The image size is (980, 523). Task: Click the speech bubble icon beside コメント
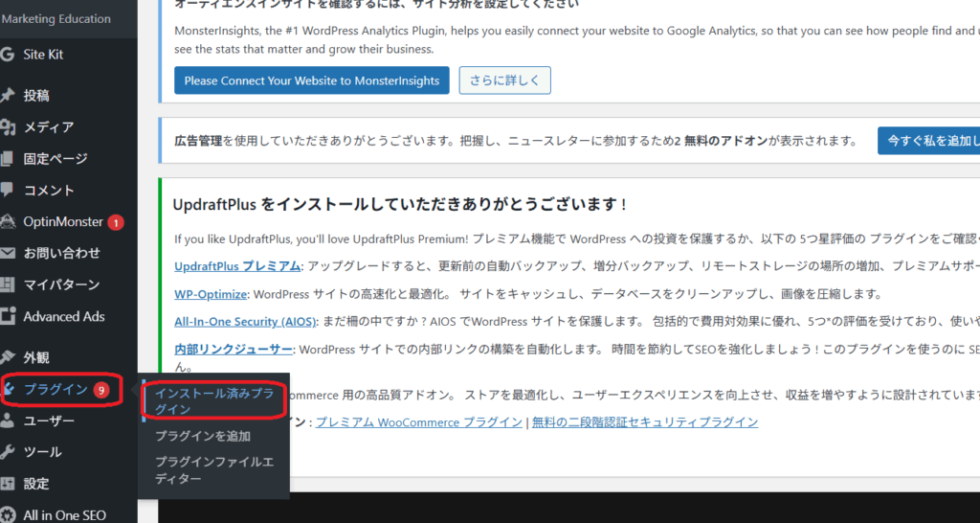pos(7,191)
